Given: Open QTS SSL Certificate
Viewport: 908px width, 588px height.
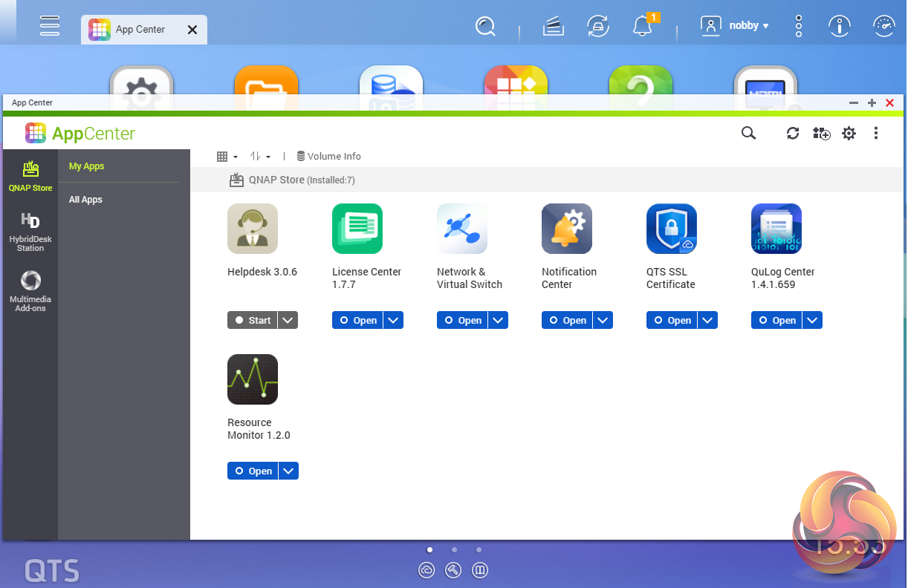Looking at the screenshot, I should tap(672, 320).
